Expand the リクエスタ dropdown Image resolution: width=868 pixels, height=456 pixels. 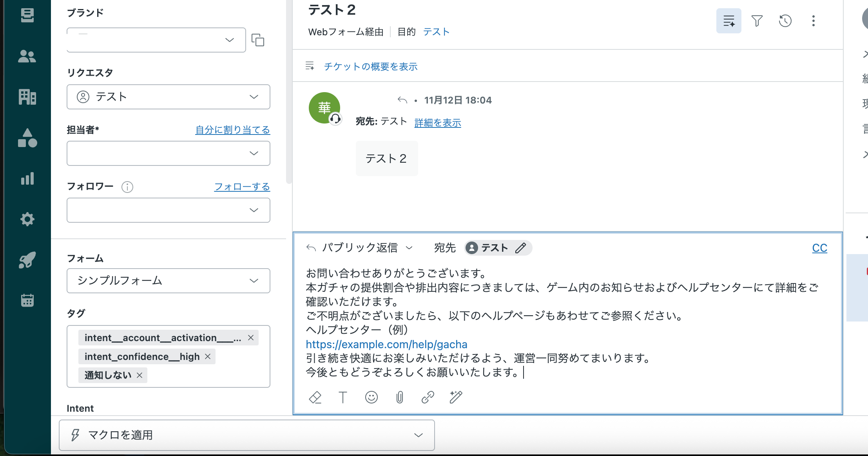[x=254, y=97]
